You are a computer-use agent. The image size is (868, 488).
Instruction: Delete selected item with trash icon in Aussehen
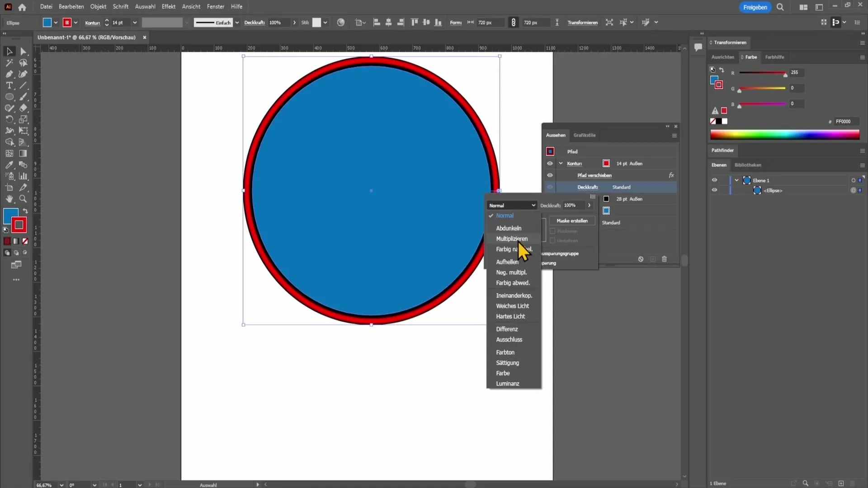point(664,259)
